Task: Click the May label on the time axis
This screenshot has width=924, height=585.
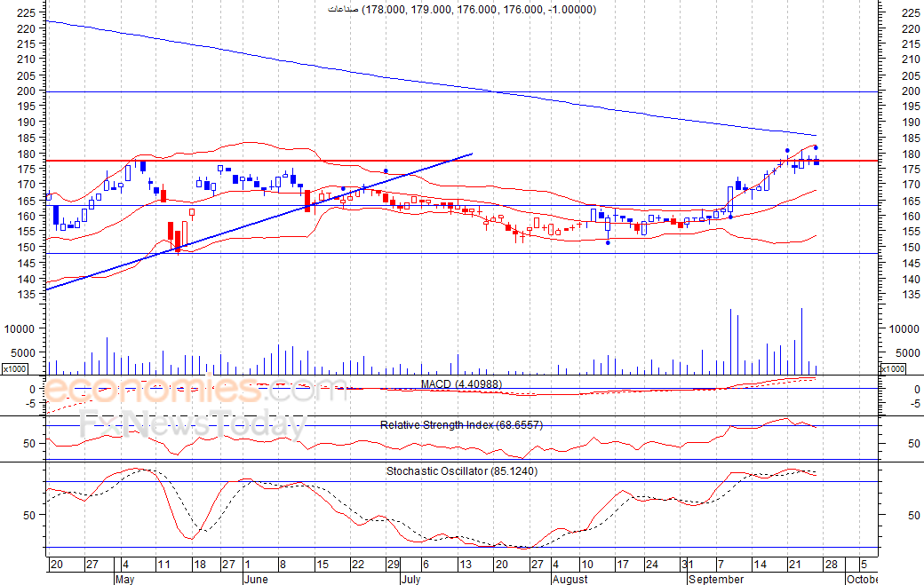Action: pos(124,580)
